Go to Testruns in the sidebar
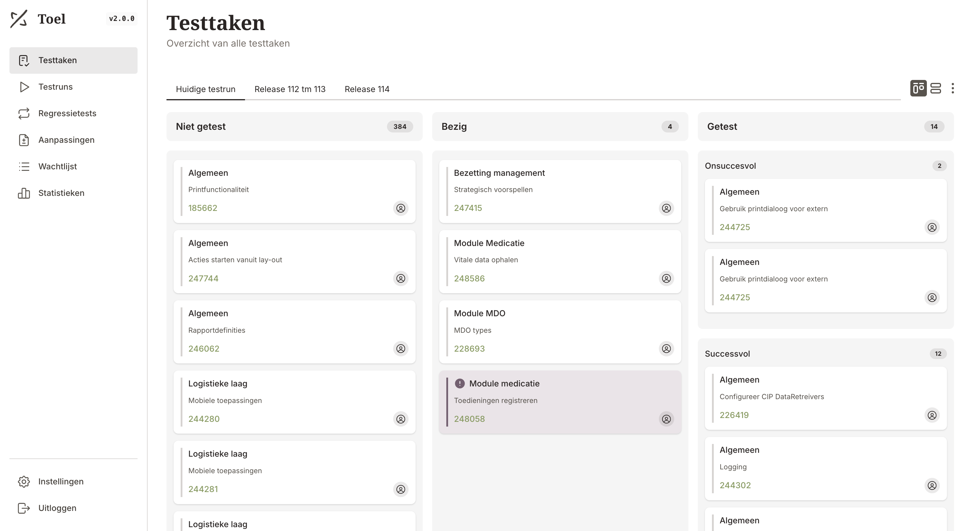Image resolution: width=980 pixels, height=531 pixels. (73, 87)
